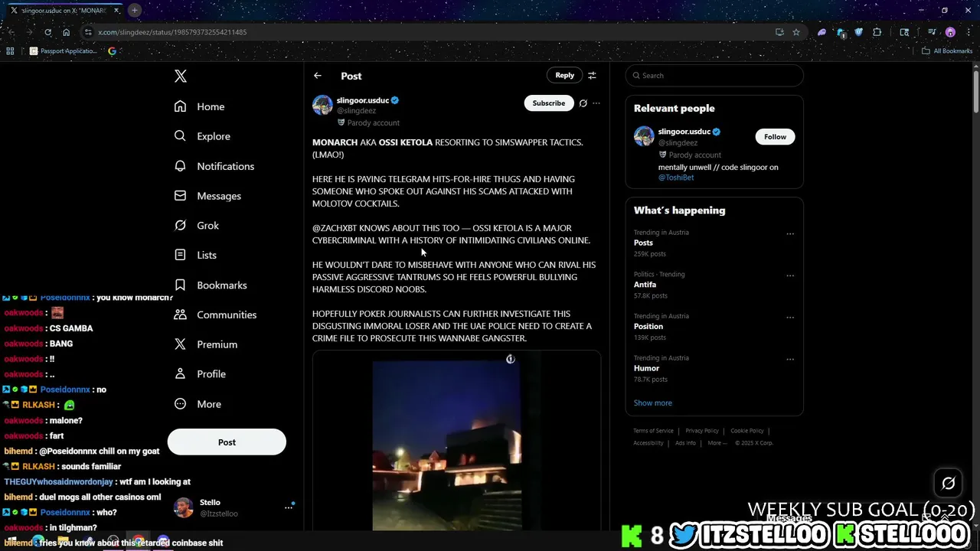Open Humor trend options dots
This screenshot has width=980, height=551.
(x=790, y=359)
